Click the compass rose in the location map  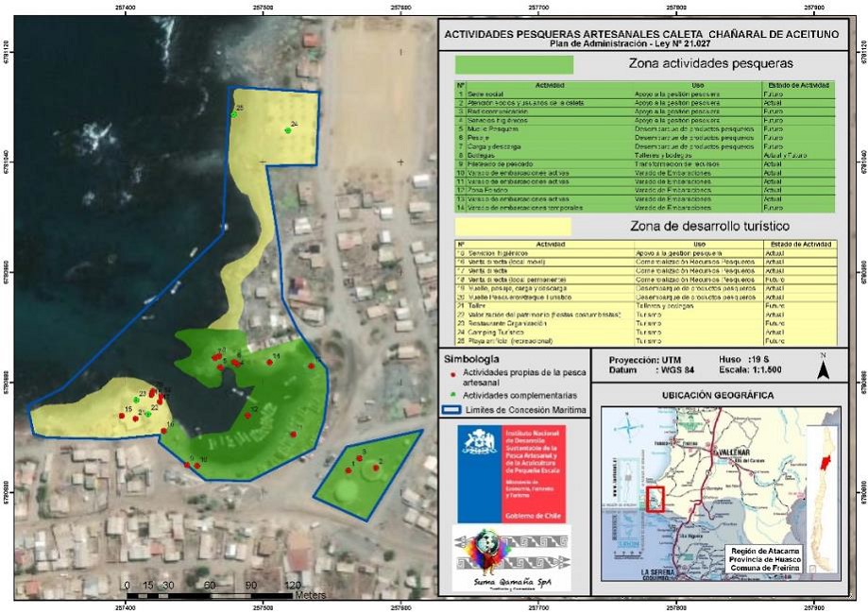[x=628, y=427]
